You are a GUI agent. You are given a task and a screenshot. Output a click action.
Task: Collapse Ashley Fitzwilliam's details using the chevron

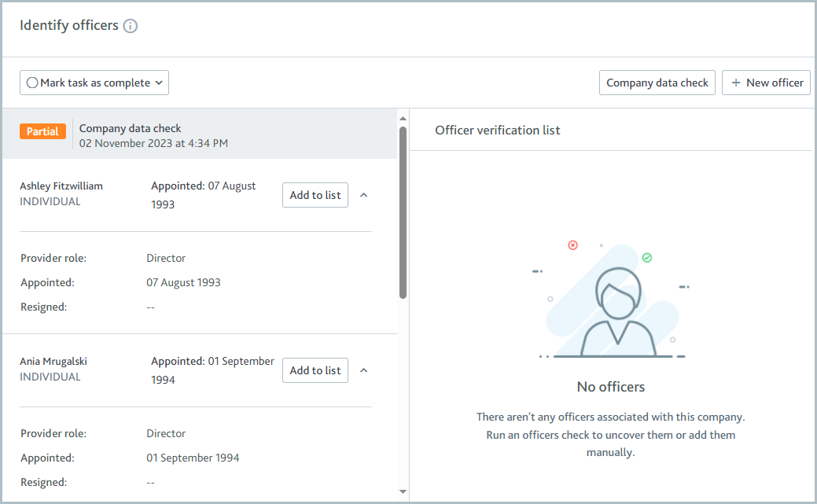363,193
